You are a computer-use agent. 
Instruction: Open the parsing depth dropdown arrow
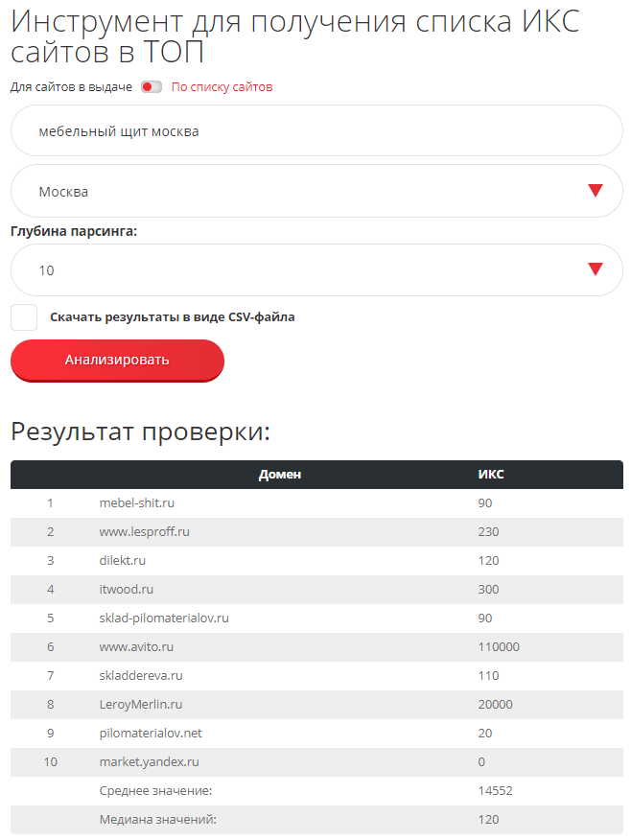pos(595,269)
